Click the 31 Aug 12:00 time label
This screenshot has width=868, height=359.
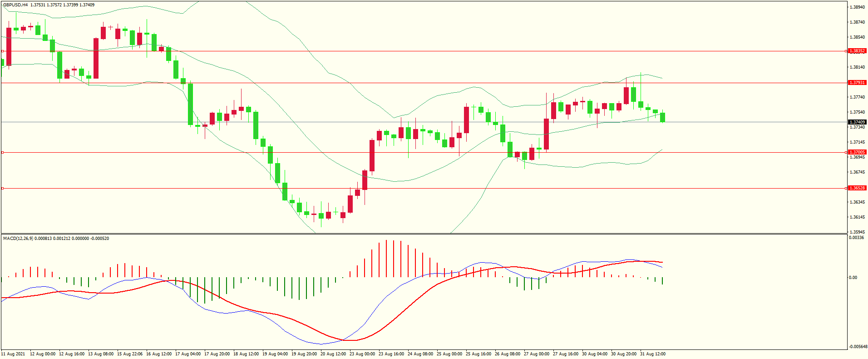pyautogui.click(x=653, y=354)
